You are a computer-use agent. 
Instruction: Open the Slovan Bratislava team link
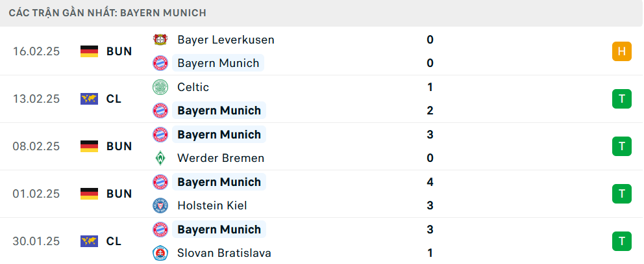(224, 253)
